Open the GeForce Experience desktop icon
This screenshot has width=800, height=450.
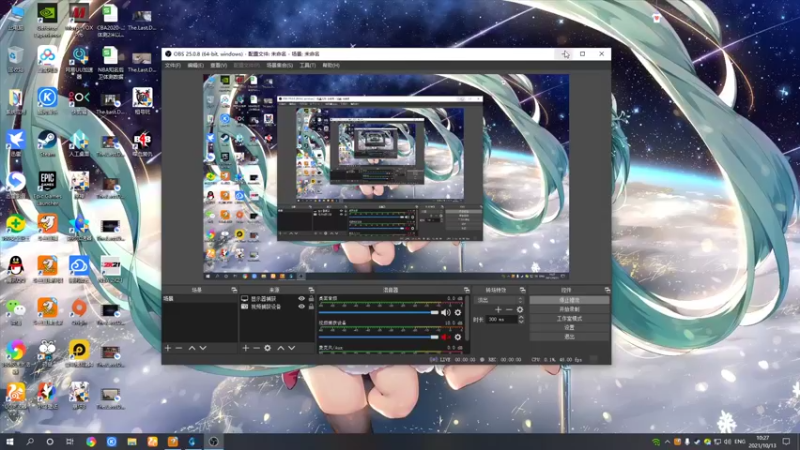[x=47, y=20]
